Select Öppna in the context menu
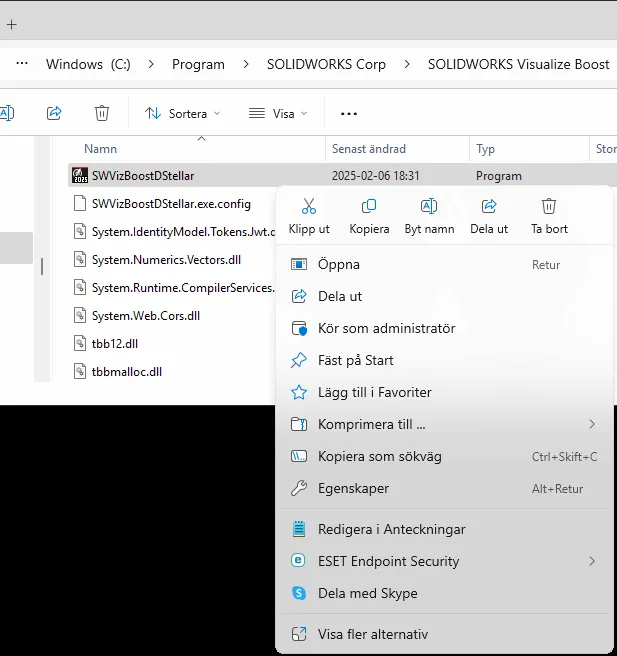 pos(445,264)
